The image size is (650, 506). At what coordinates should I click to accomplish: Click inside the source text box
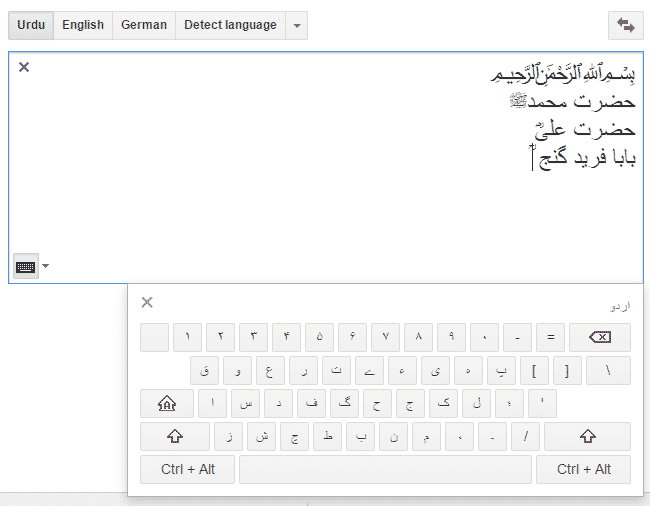pos(326,167)
